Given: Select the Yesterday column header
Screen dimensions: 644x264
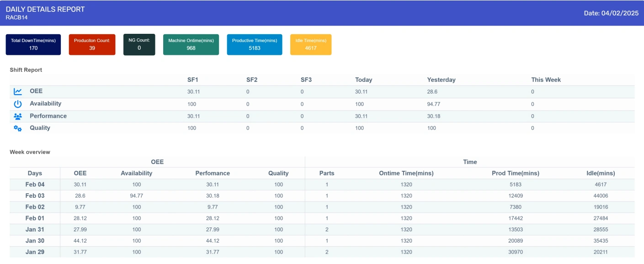Looking at the screenshot, I should coord(441,79).
